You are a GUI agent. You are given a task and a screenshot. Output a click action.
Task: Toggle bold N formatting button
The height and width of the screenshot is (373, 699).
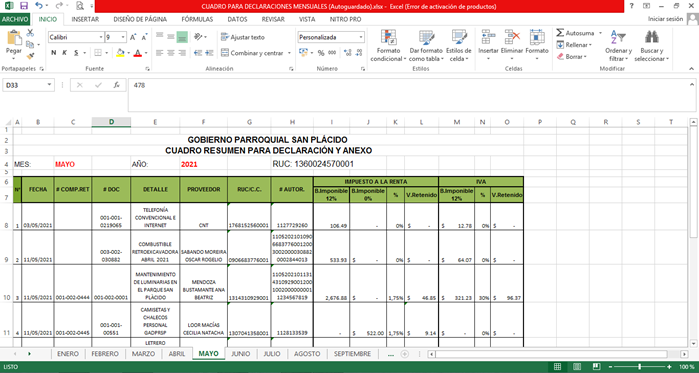(x=53, y=53)
